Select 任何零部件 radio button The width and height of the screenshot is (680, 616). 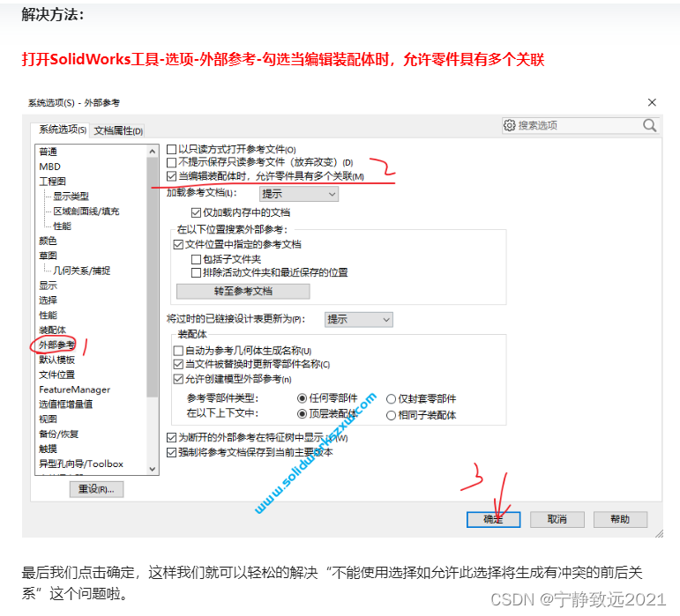click(302, 398)
